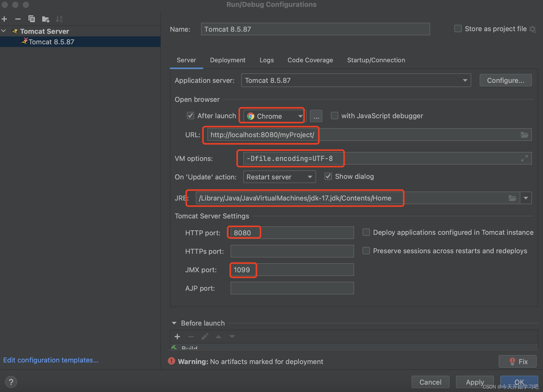Click the red warning icon
This screenshot has height=392, width=543.
[x=172, y=361]
